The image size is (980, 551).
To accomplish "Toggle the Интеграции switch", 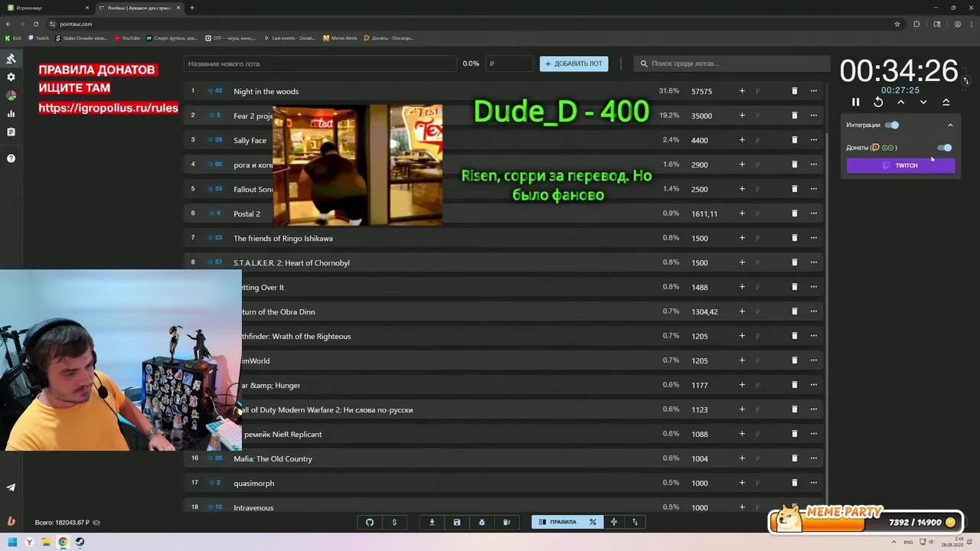I will (x=892, y=125).
